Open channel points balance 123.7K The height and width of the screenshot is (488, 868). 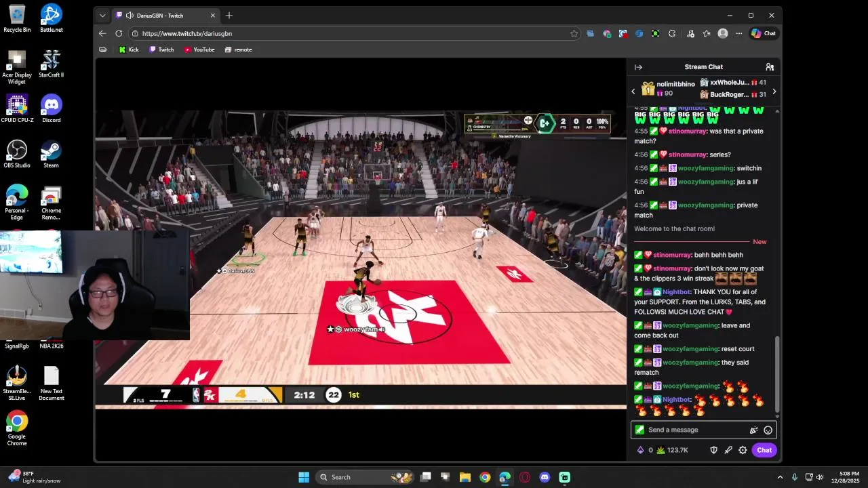(x=672, y=450)
